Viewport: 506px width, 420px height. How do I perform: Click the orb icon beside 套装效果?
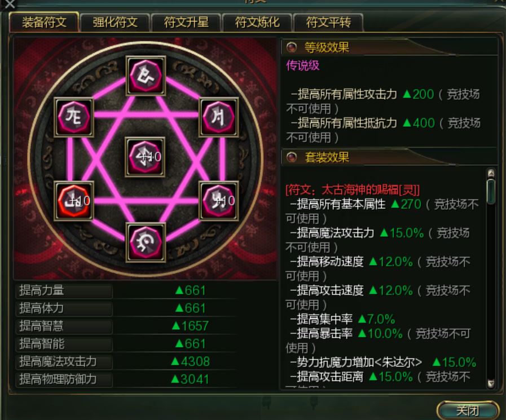tap(292, 157)
